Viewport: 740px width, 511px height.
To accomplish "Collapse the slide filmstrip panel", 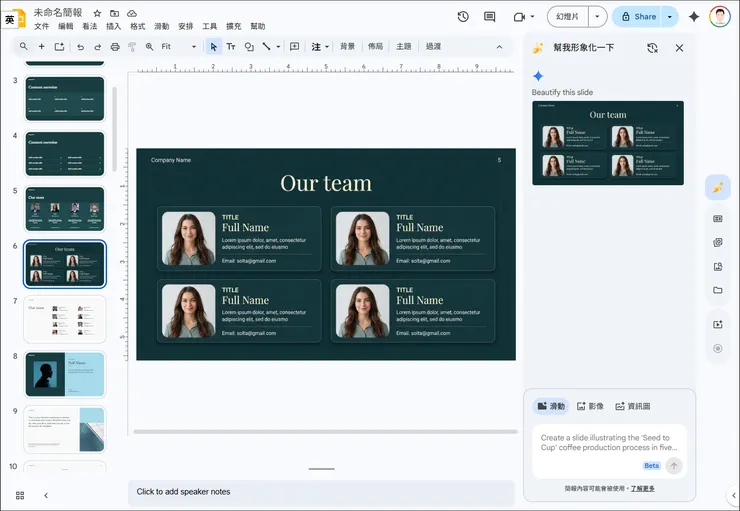I will click(45, 495).
